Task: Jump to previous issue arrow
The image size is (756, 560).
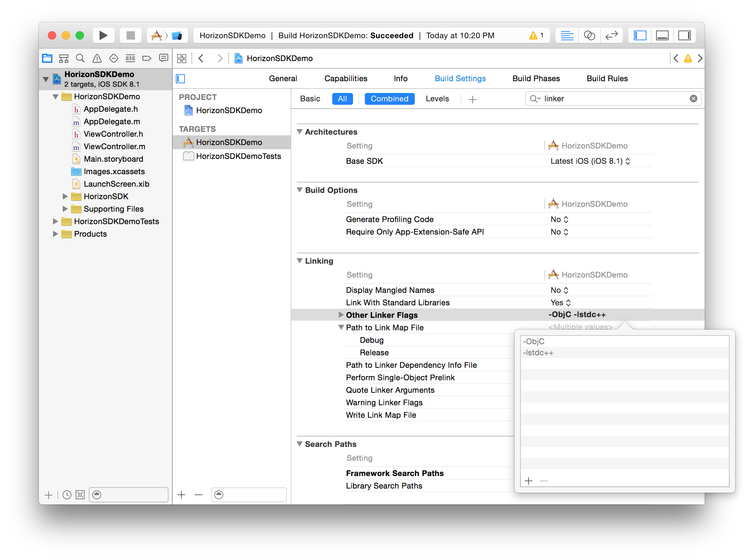Action: [x=676, y=58]
